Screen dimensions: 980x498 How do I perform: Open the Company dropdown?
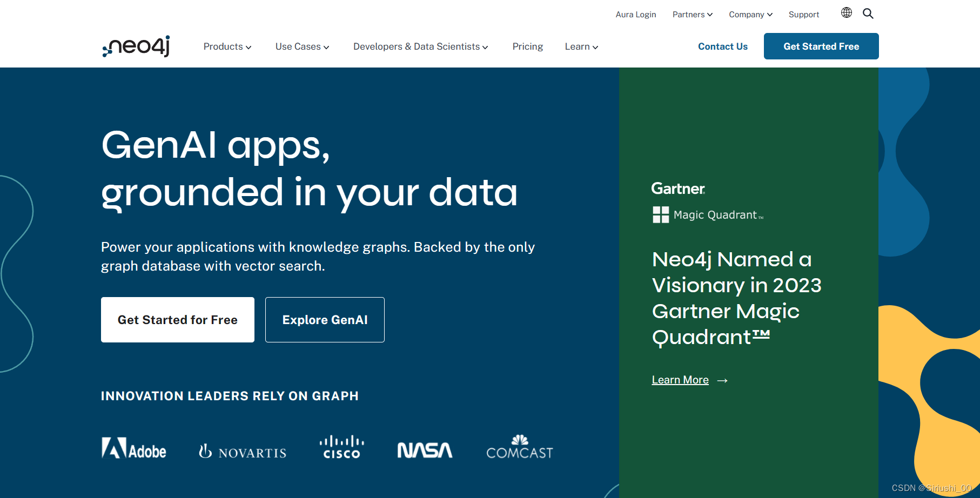pyautogui.click(x=750, y=15)
